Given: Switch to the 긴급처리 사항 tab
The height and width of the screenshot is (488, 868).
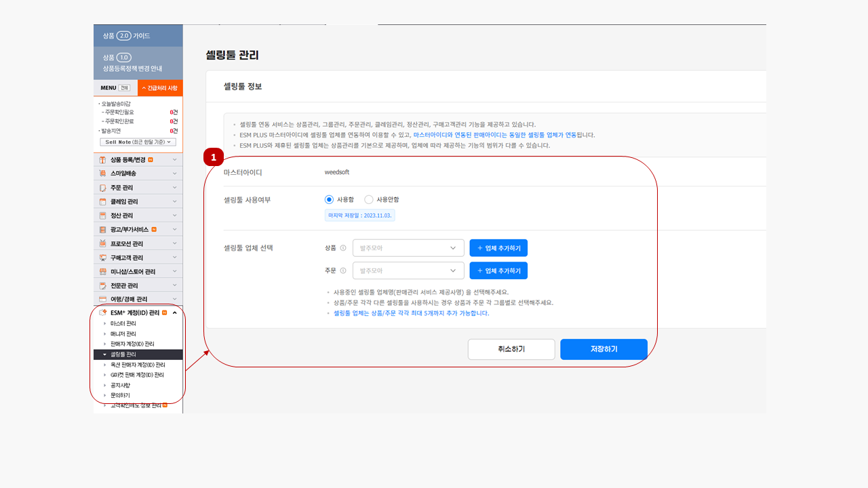Looking at the screenshot, I should click(160, 88).
